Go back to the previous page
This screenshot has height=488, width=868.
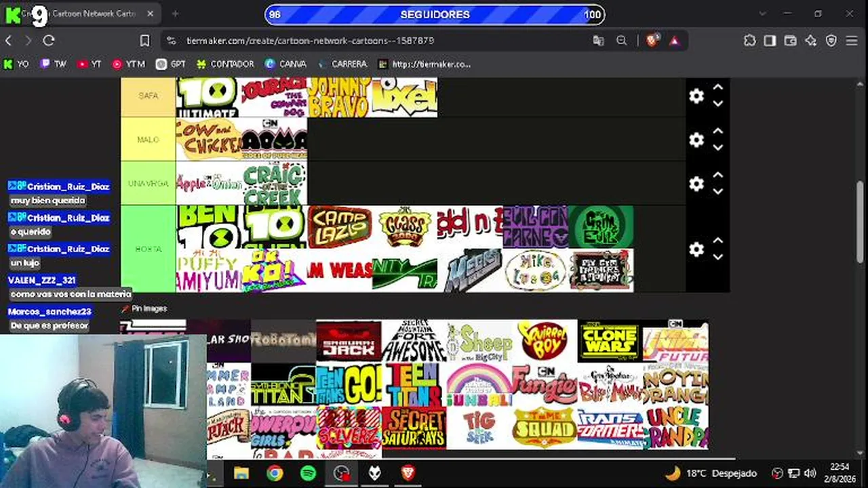(x=9, y=41)
